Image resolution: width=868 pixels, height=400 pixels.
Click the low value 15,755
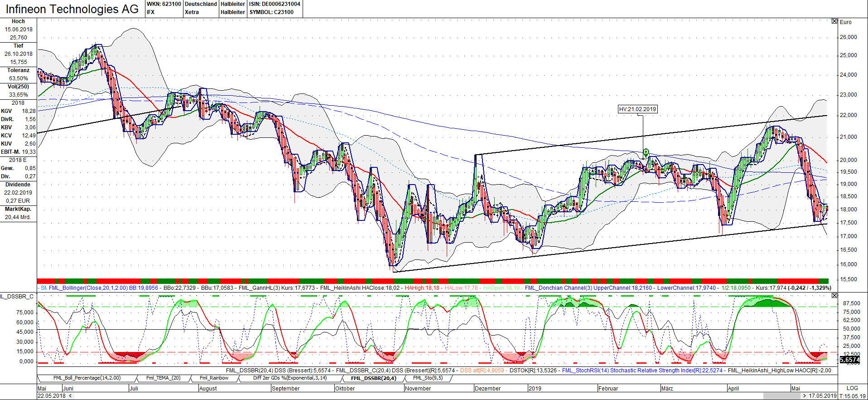click(x=19, y=62)
